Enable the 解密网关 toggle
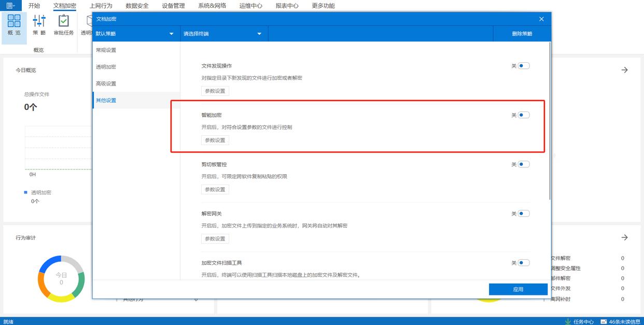Screen dimensions: 644x325 coord(524,214)
